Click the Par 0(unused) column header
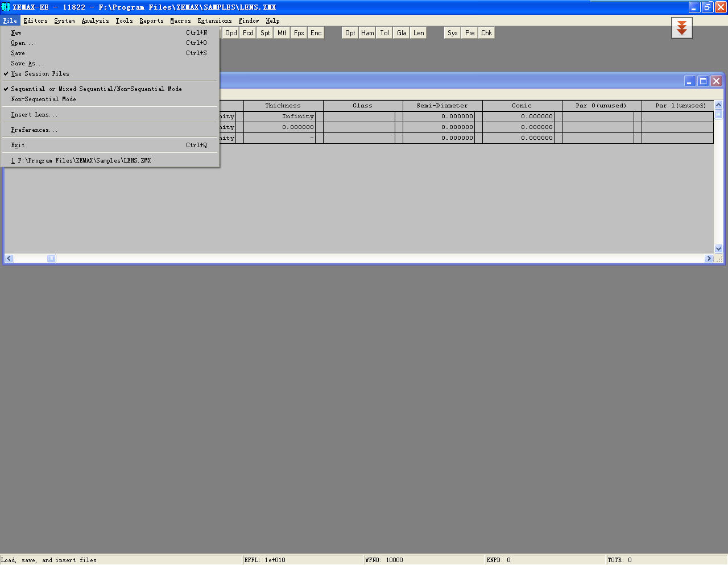 [x=602, y=106]
